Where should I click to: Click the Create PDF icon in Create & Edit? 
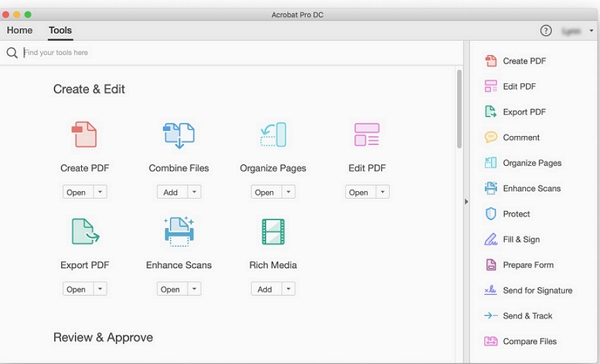(85, 134)
